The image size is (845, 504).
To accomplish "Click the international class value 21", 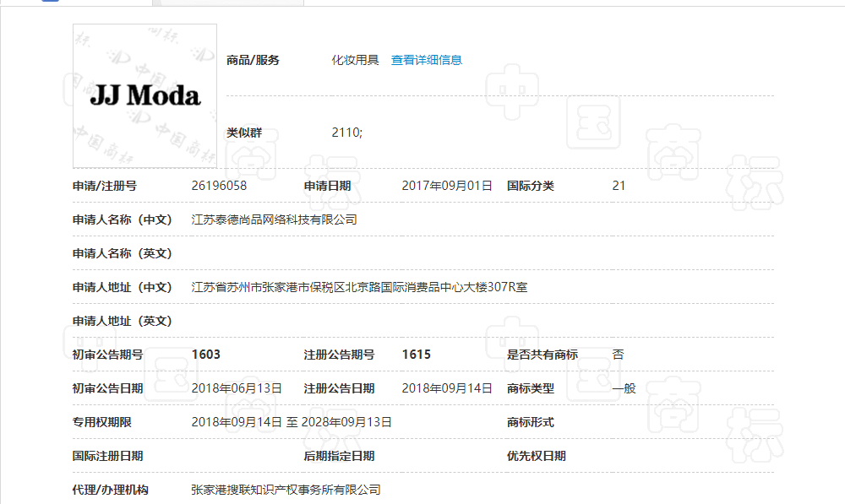I will (x=619, y=186).
